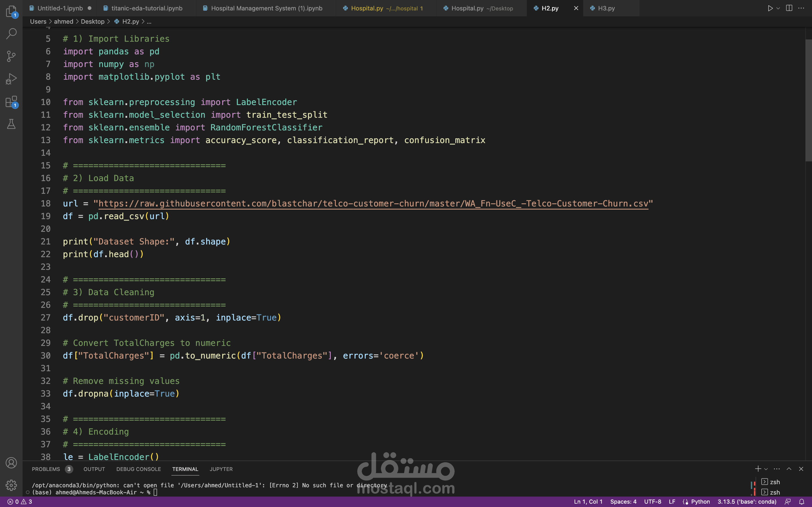Split the editor to the right
This screenshot has height=507, width=812.
pos(789,8)
